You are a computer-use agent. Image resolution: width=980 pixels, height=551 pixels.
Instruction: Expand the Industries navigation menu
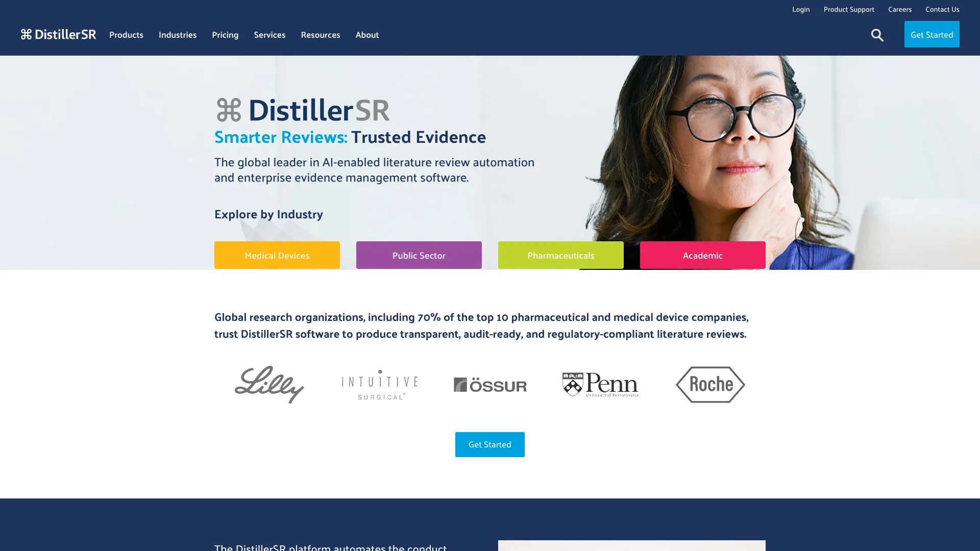[x=177, y=35]
